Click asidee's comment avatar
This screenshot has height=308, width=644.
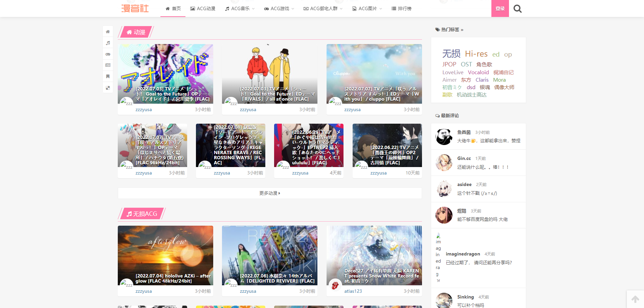tap(444, 189)
